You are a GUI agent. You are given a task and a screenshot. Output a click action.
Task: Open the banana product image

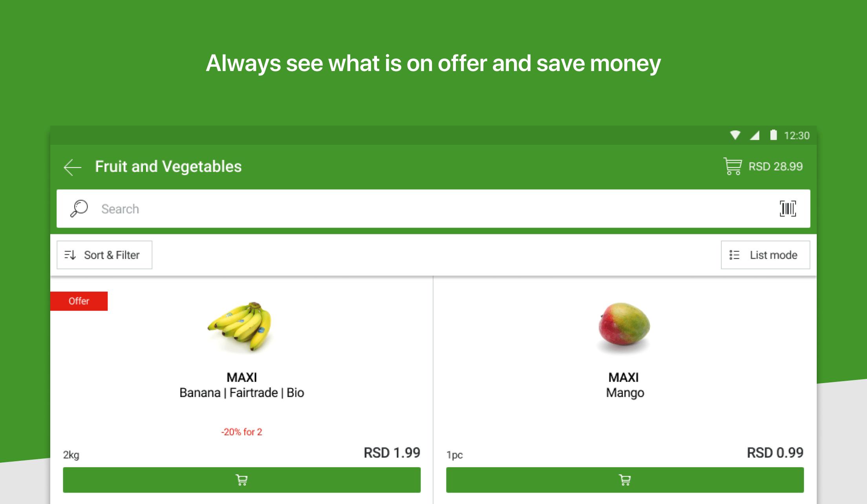240,327
